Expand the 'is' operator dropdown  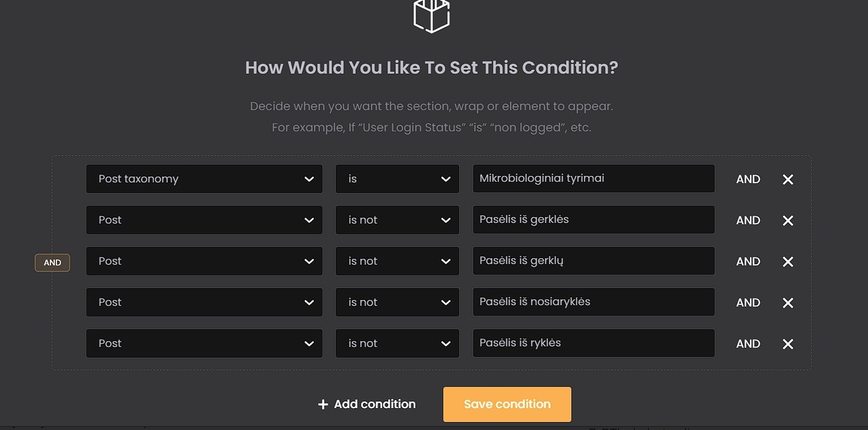[x=397, y=179]
